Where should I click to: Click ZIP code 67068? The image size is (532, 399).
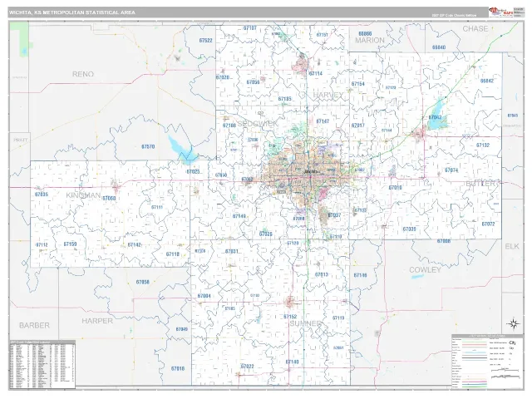[109, 198]
